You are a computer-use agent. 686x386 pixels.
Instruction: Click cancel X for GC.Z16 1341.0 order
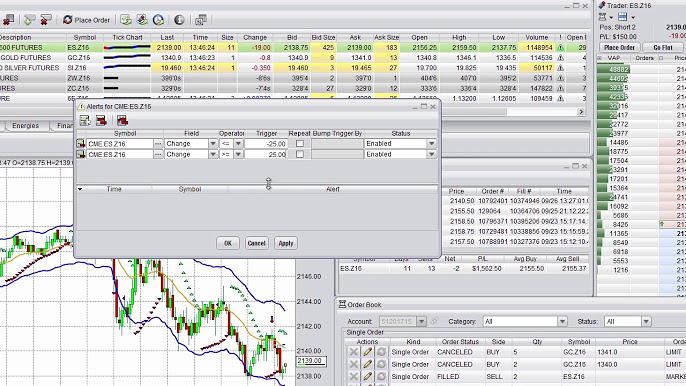(354, 352)
